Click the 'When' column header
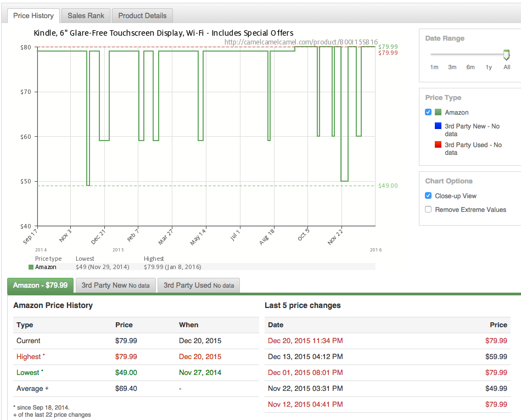 (188, 325)
